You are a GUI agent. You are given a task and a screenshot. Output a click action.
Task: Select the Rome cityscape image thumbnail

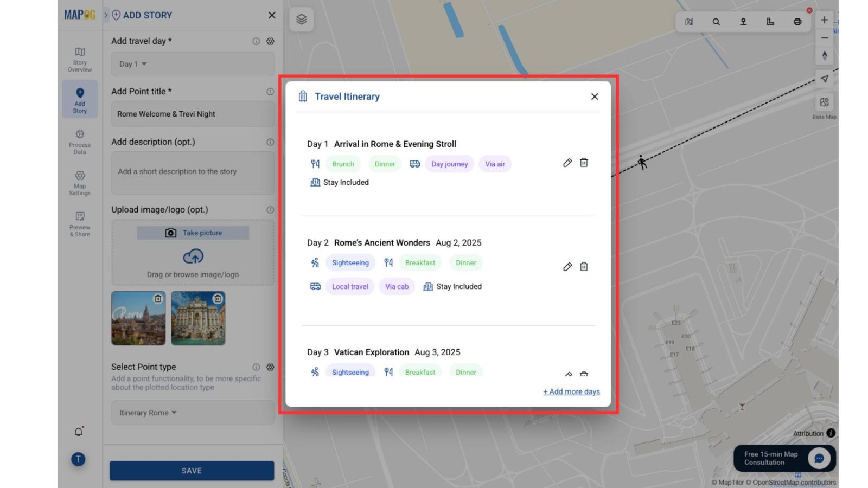tap(138, 318)
